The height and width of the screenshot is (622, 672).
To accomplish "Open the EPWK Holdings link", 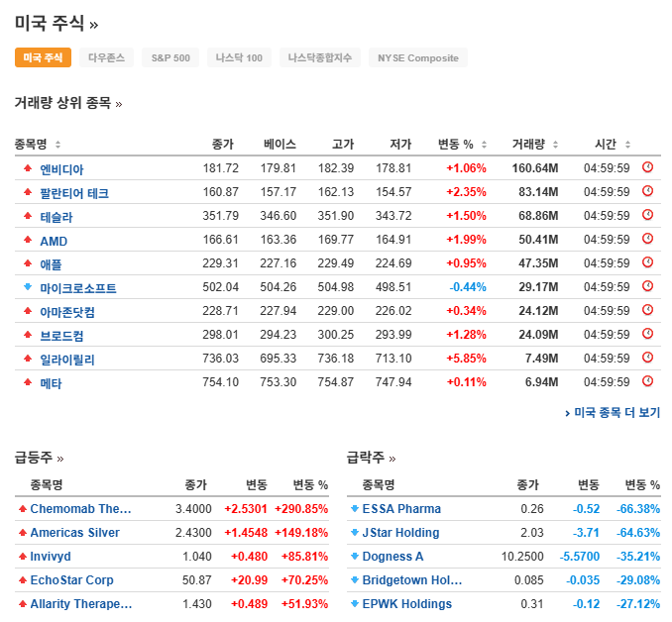I will click(x=407, y=604).
